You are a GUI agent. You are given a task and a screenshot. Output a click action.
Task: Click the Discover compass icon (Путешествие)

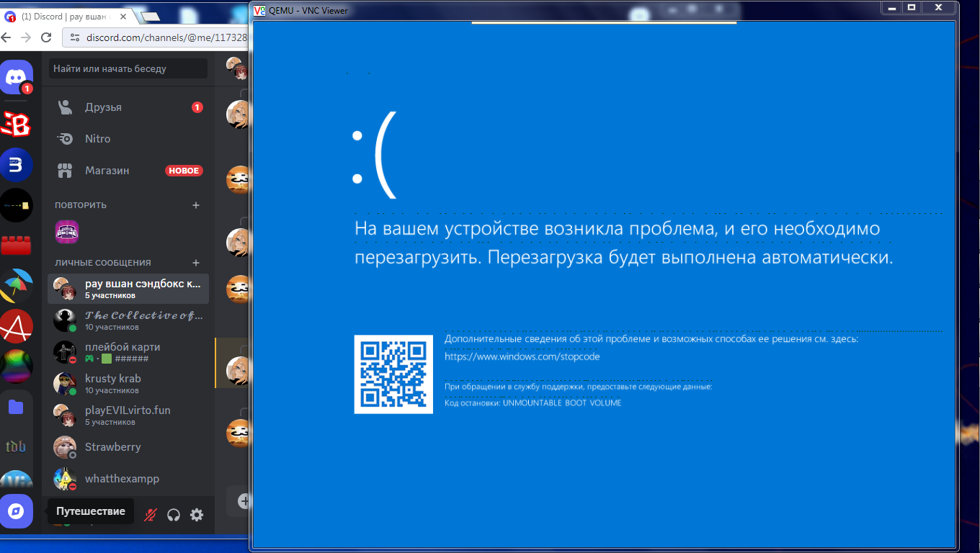coord(16,512)
